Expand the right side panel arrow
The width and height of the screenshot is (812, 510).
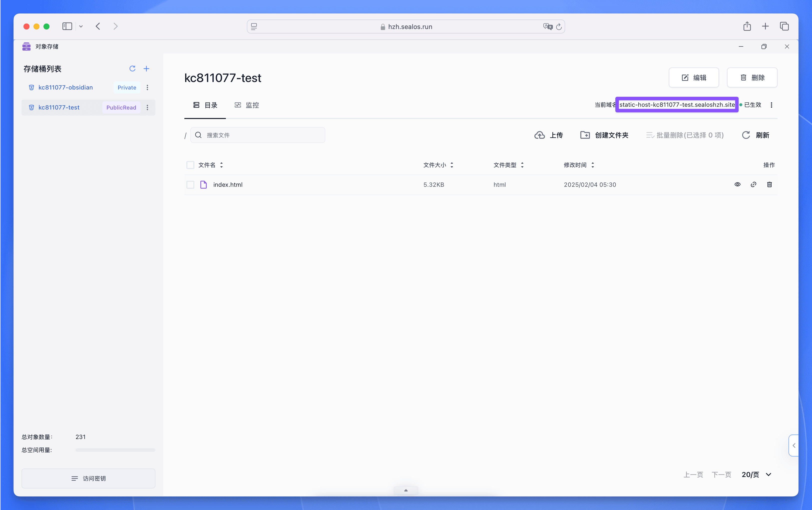coord(794,445)
